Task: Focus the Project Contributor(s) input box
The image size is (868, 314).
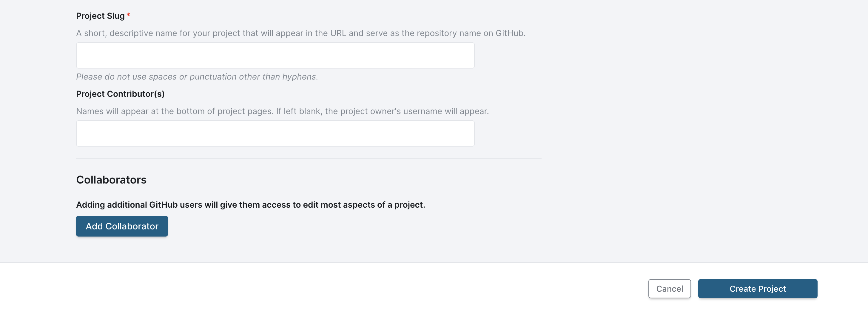Action: click(x=275, y=133)
